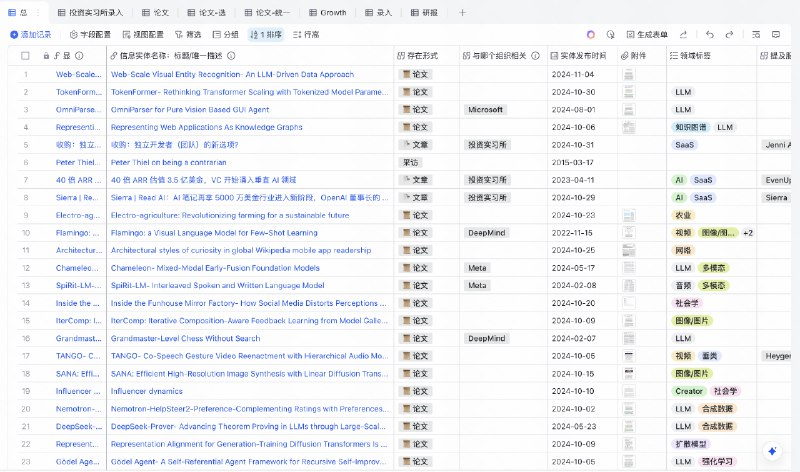Click the Microsoft organization cell
The width and height of the screenshot is (800, 472).
(485, 110)
